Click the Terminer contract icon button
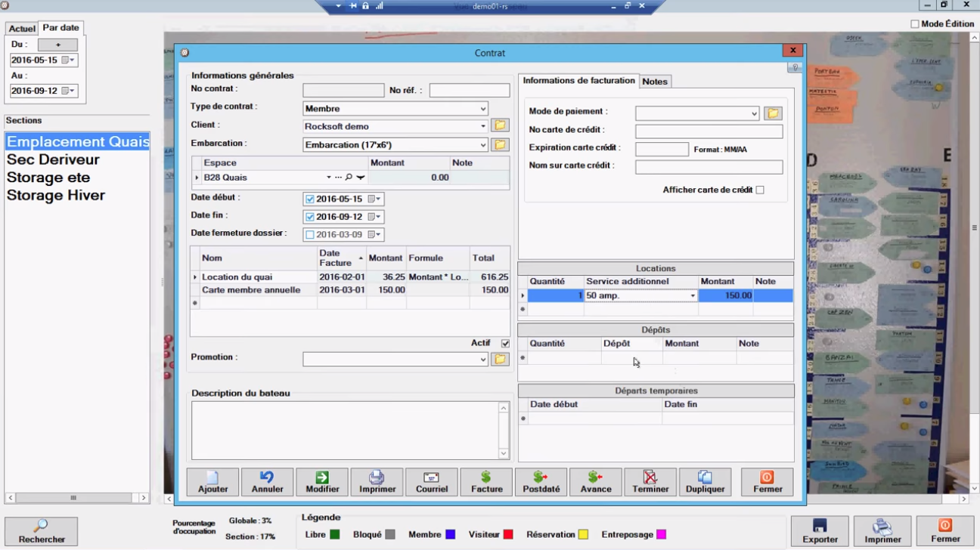Viewport: 980px width, 550px height. [650, 482]
